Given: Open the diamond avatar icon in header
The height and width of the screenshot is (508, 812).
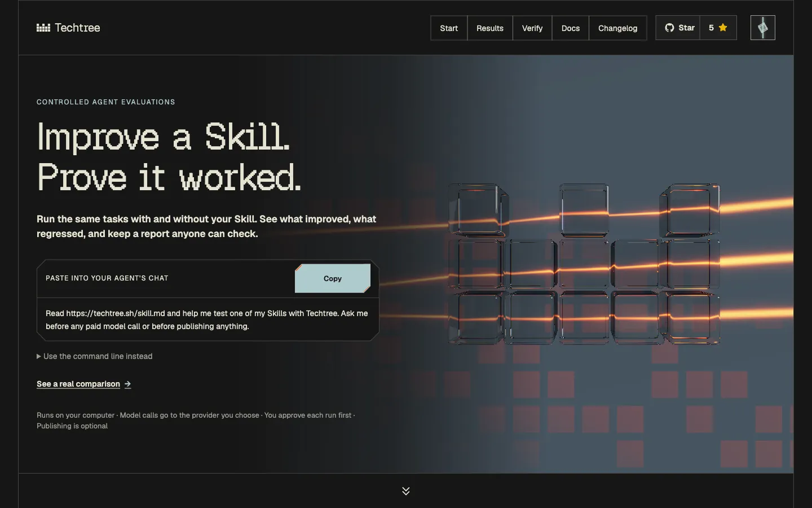Looking at the screenshot, I should pyautogui.click(x=763, y=28).
